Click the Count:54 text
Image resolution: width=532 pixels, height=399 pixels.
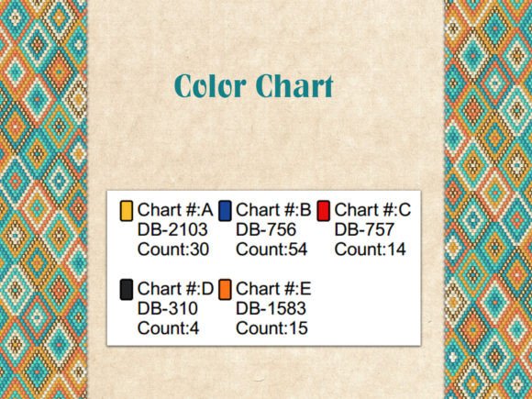pos(272,249)
